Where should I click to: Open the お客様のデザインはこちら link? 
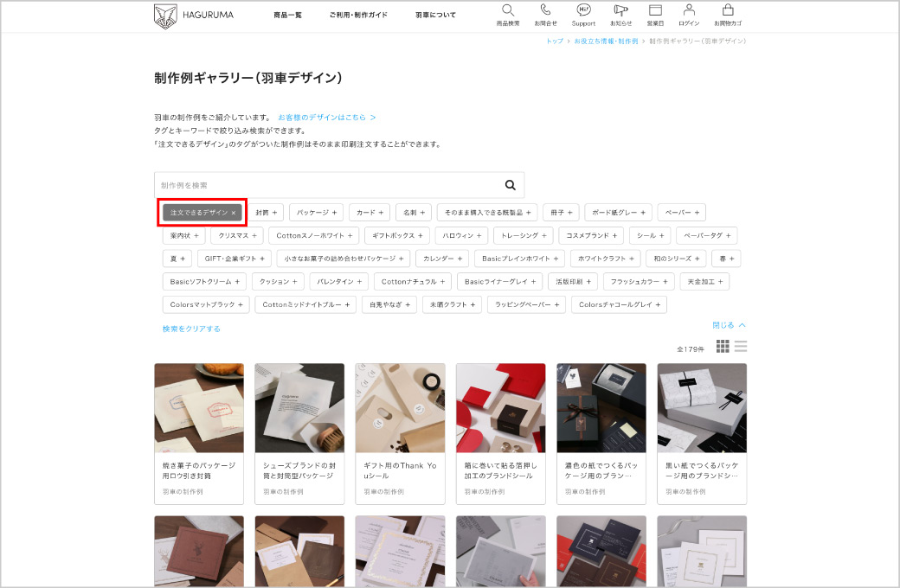(326, 117)
